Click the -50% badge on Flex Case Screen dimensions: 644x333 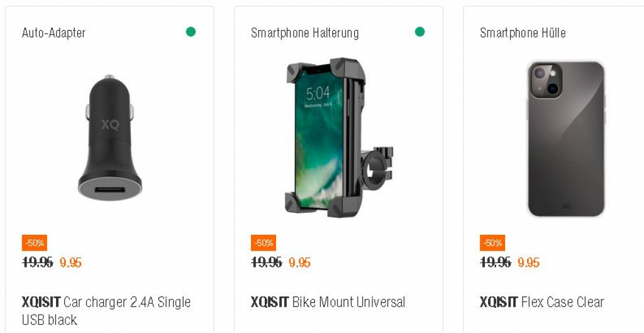[x=492, y=243]
